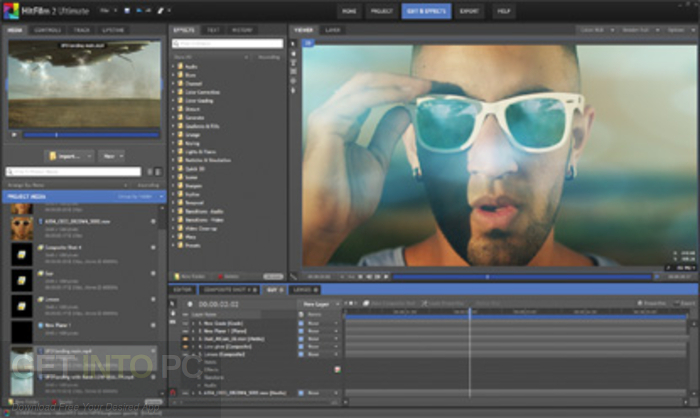Screen dimensions: 700x418
Task: Select the viewer Selection arrow tool
Action: click(293, 44)
